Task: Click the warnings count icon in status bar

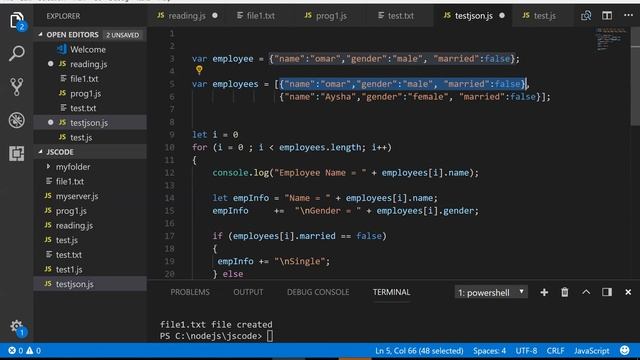Action: 33,351
